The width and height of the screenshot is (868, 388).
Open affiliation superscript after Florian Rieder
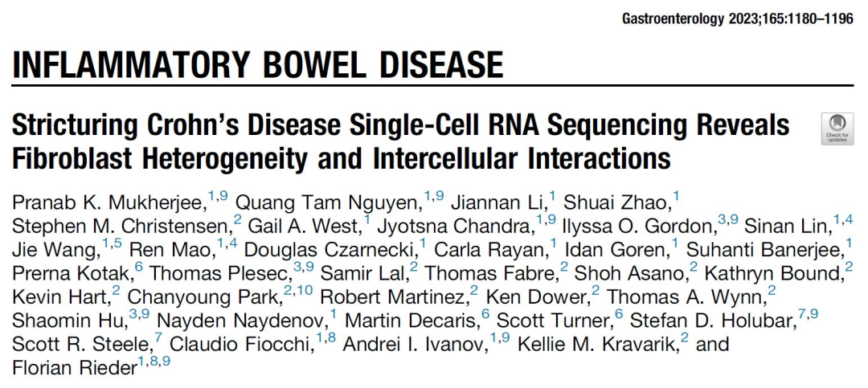click(x=154, y=361)
